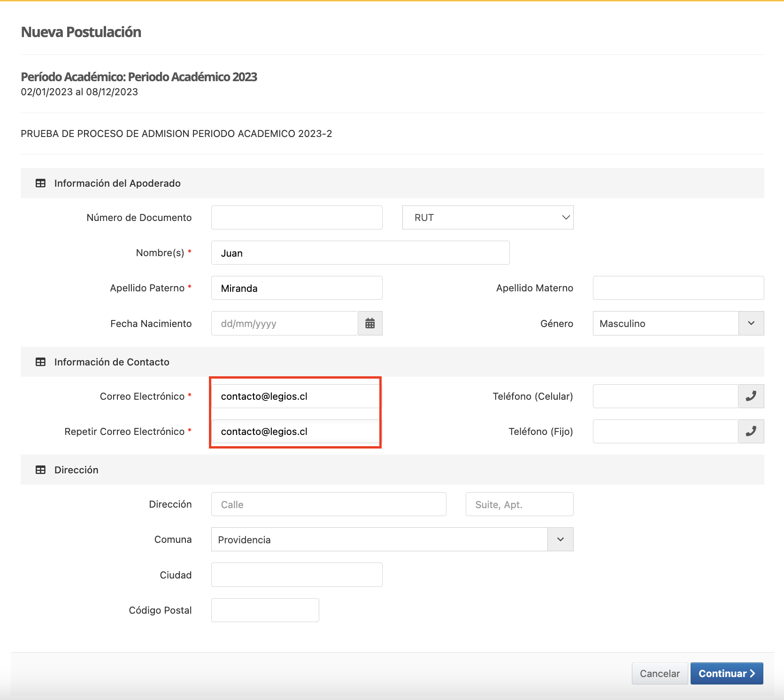Image resolution: width=784 pixels, height=700 pixels.
Task: Open the birth date calendar picker
Action: click(370, 323)
